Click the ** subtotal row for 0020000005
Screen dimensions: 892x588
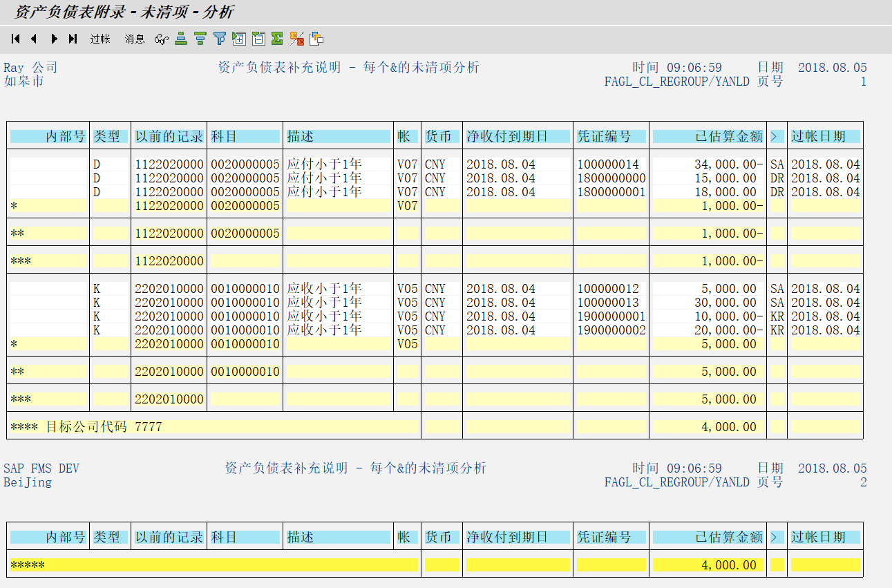pos(435,234)
